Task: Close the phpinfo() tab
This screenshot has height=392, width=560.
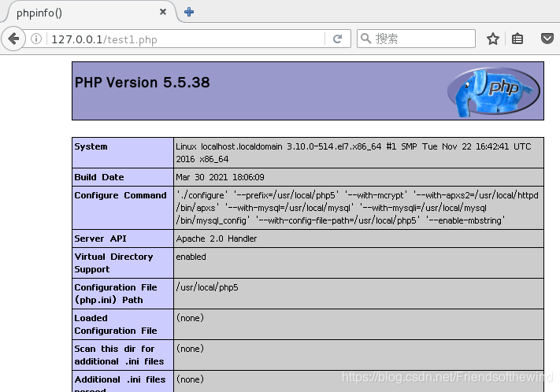Action: click(163, 12)
